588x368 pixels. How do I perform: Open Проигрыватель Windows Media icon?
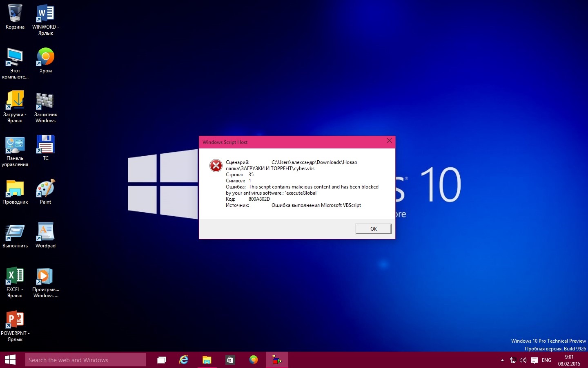pyautogui.click(x=45, y=276)
